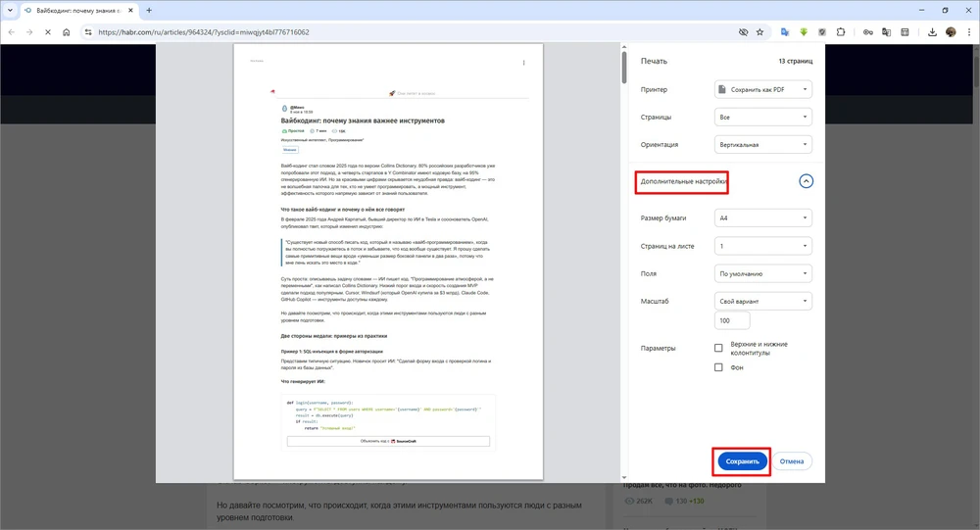
Task: Enable "Верхние и нижние колонтитулы" checkbox
Action: 718,348
